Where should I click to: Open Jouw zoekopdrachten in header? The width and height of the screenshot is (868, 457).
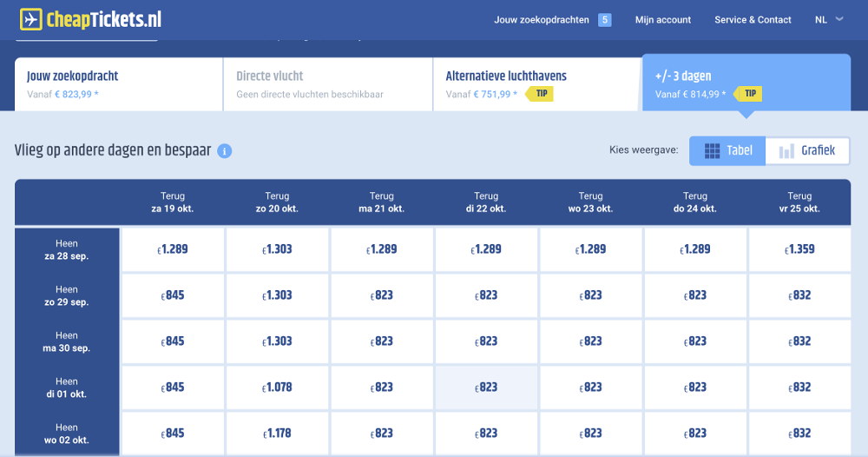pyautogui.click(x=542, y=20)
